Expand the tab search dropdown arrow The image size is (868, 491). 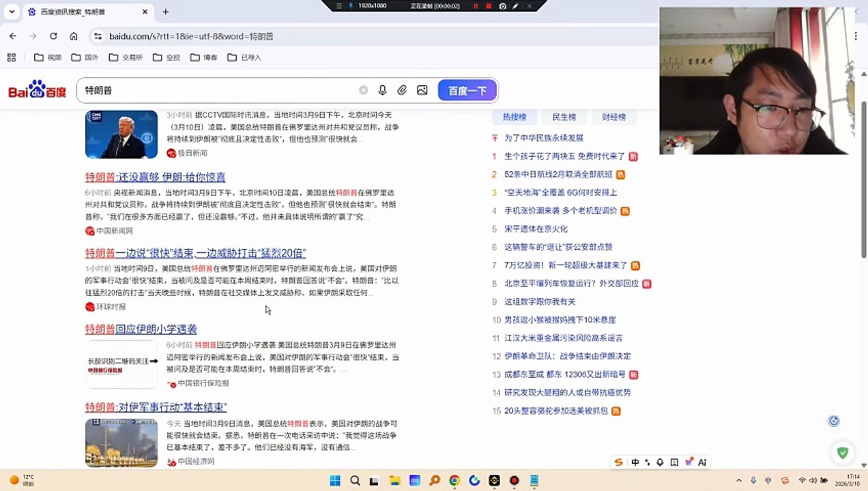[12, 12]
